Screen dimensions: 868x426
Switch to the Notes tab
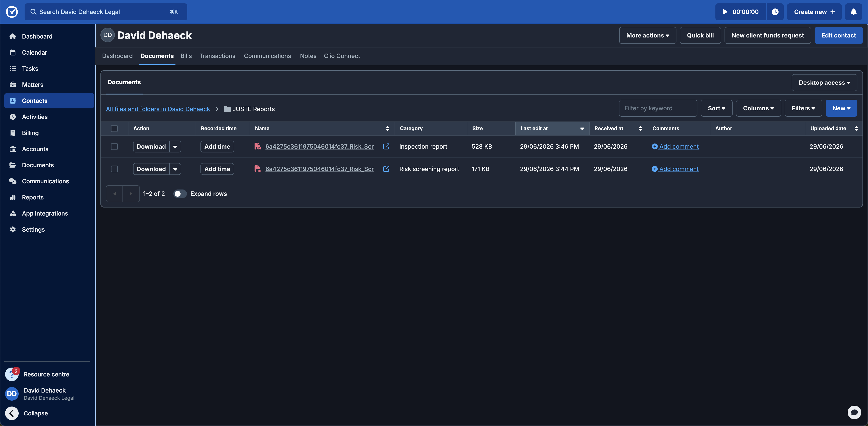[x=308, y=56]
